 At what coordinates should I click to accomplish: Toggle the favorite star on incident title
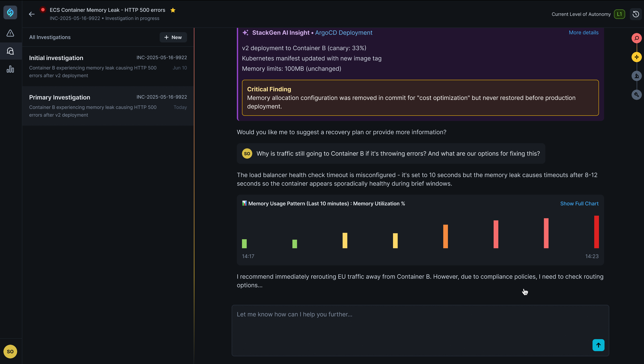pyautogui.click(x=173, y=10)
